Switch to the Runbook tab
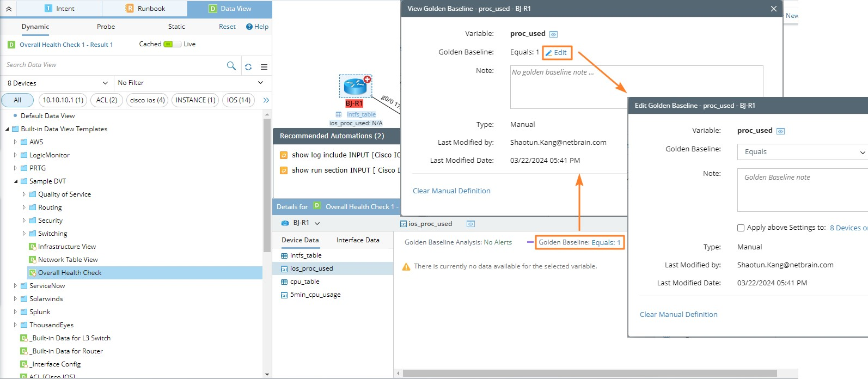This screenshot has width=868, height=379. tap(145, 9)
